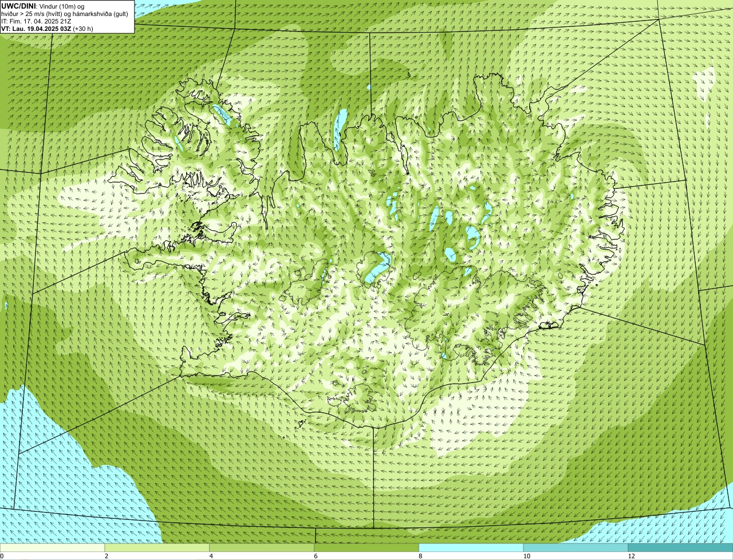Image resolution: width=733 pixels, height=560 pixels.
Task: Click the teal legend swatch above 12
Action: coord(681,548)
